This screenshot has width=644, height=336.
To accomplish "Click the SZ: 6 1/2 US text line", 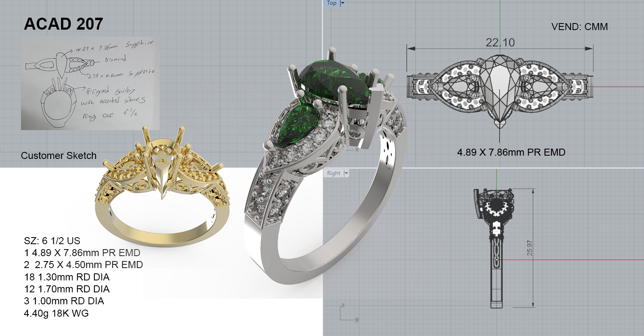I will pos(52,241).
